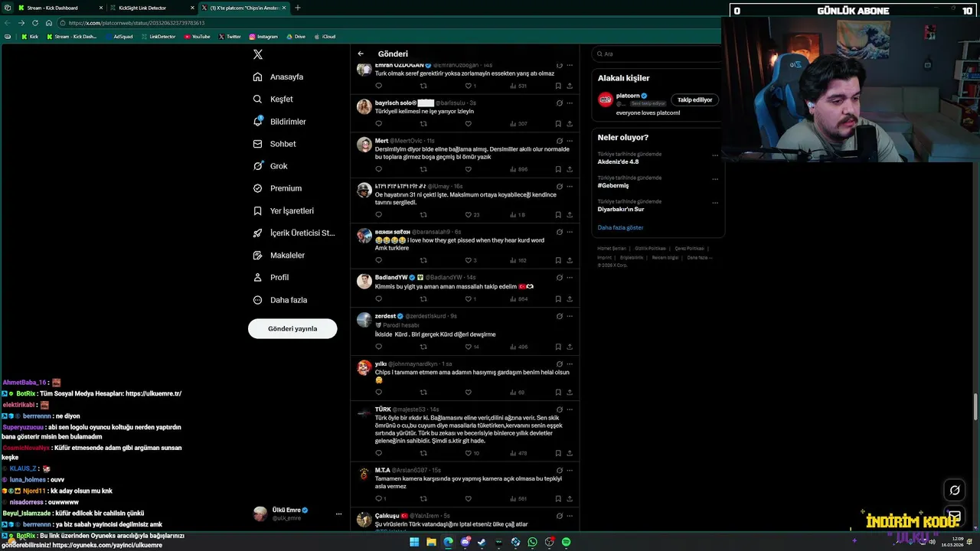Open the Diyarbakır'ın Sur trend
The height and width of the screenshot is (551, 980).
pos(621,209)
